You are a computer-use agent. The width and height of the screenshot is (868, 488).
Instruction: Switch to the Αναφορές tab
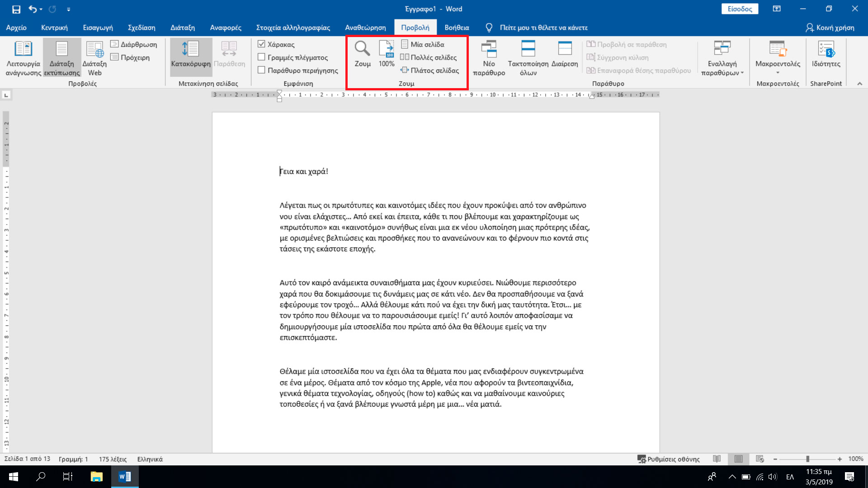pos(226,28)
